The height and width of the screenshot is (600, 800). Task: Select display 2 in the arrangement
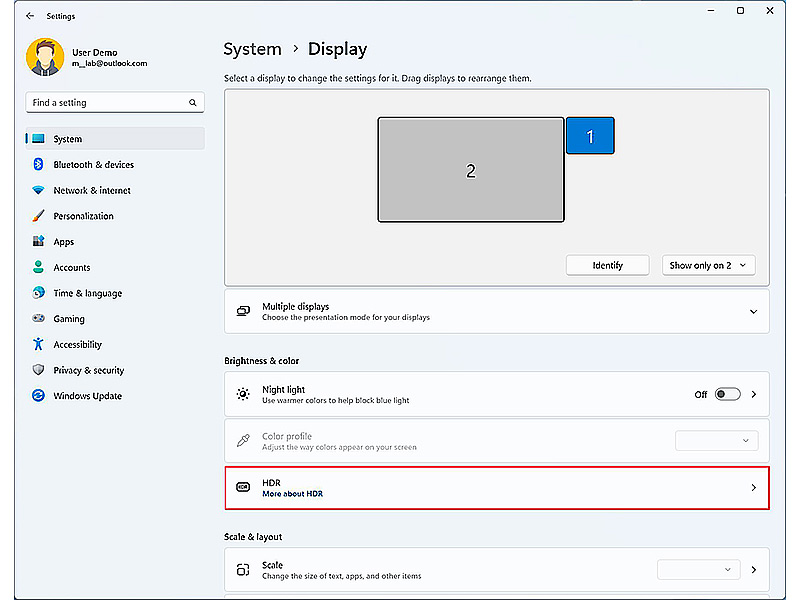pyautogui.click(x=471, y=170)
